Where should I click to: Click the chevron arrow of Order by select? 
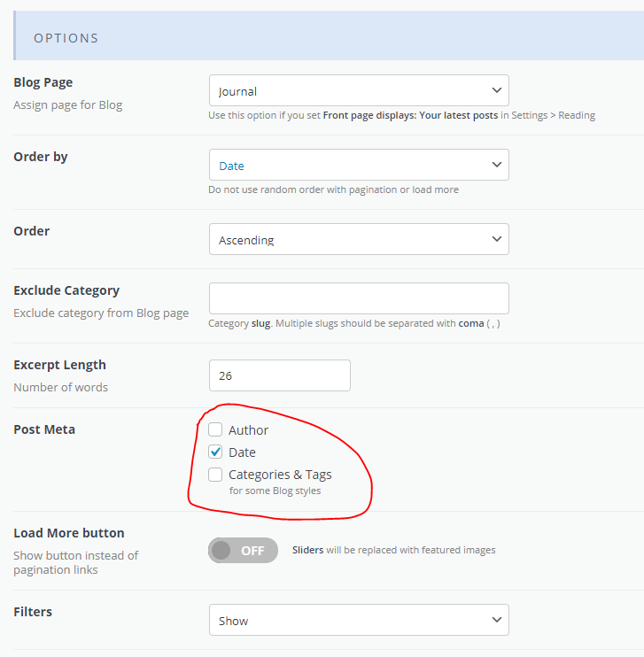pos(497,165)
